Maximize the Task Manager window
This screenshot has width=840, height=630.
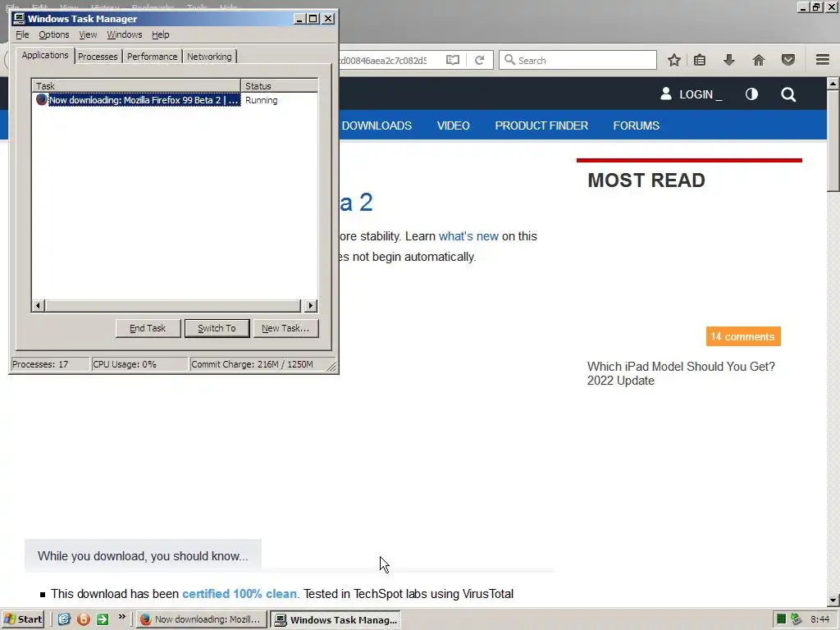coord(313,19)
